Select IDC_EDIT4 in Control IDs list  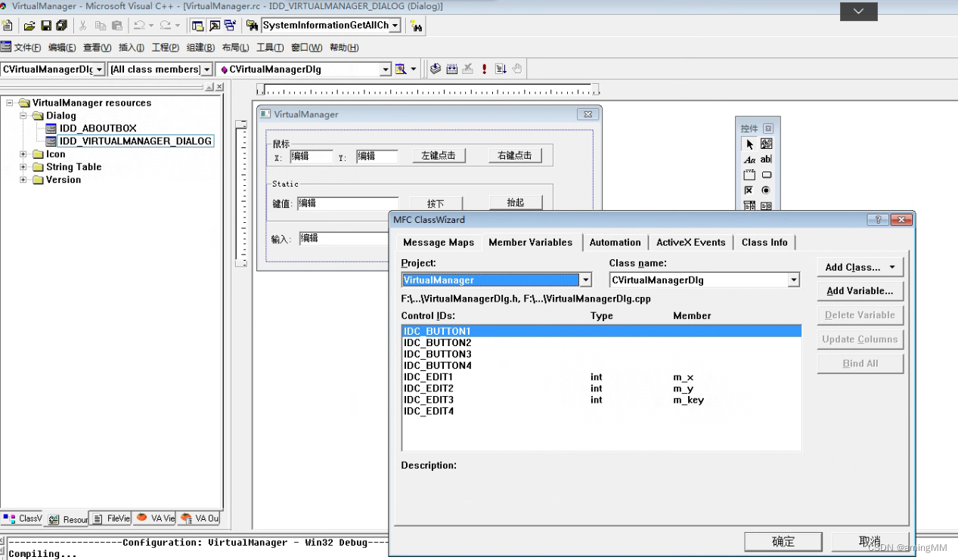[x=602, y=411]
